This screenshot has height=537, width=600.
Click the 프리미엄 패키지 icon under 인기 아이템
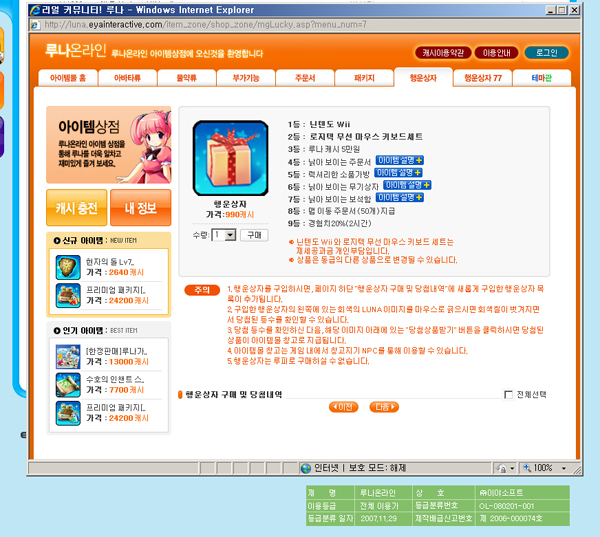point(68,413)
